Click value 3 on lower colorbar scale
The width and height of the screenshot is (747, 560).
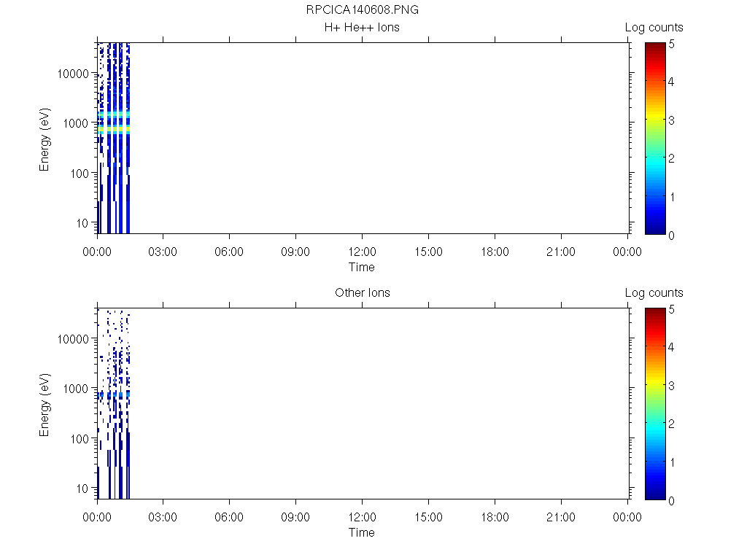pyautogui.click(x=671, y=386)
